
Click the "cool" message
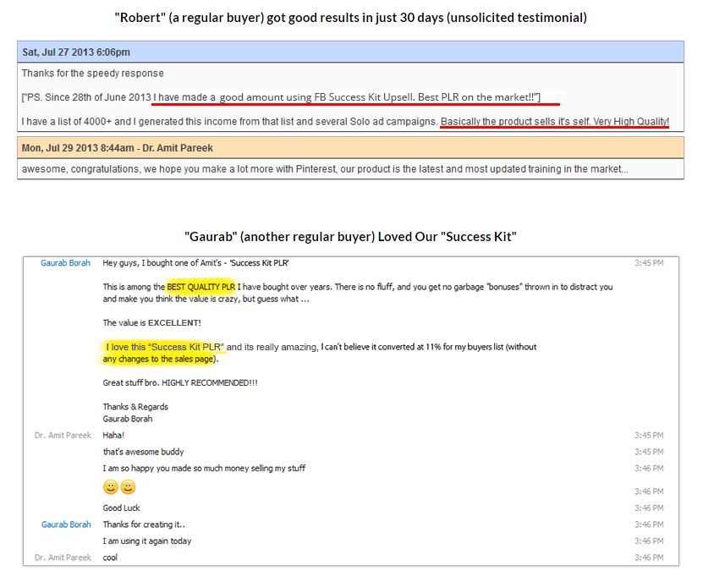(x=110, y=558)
